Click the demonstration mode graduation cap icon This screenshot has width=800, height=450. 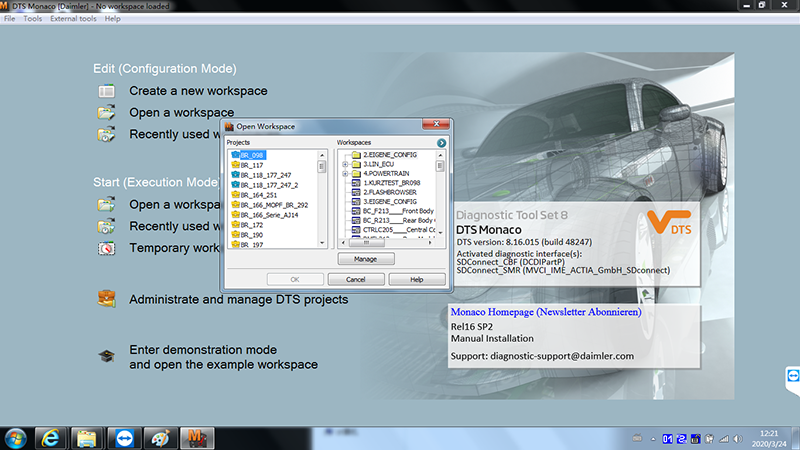(x=107, y=356)
